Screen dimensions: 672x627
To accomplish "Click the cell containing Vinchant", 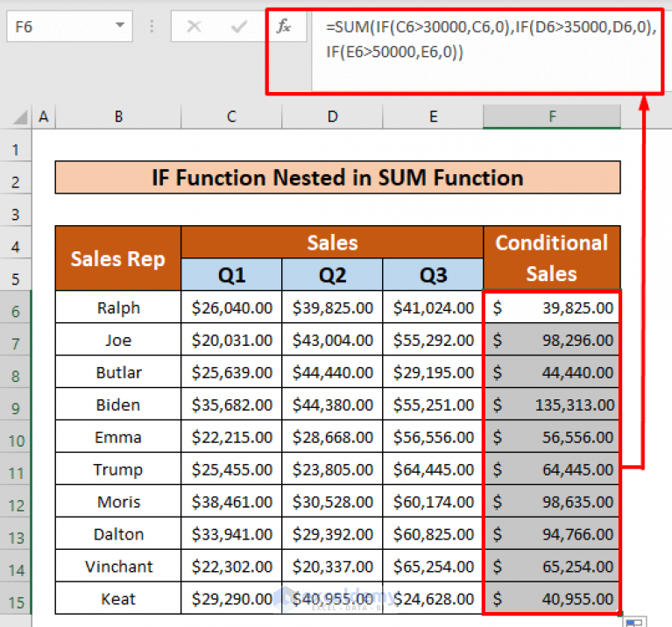I will 118,567.
